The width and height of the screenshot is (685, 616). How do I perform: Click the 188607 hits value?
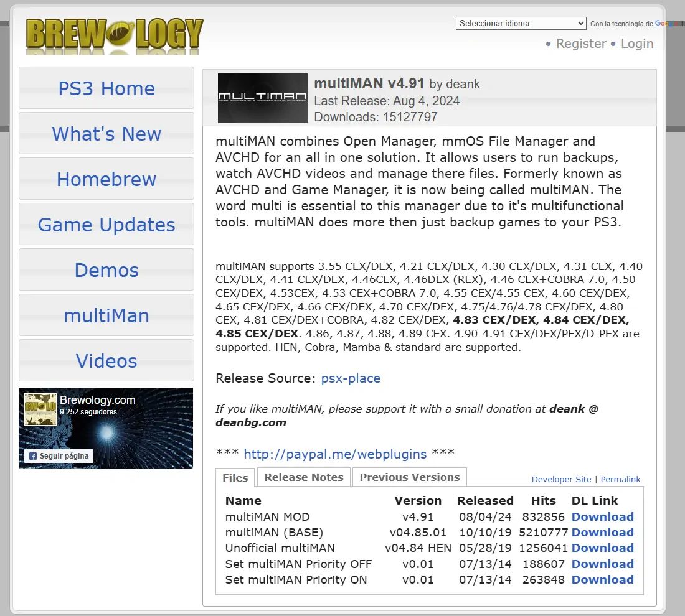[x=544, y=564]
